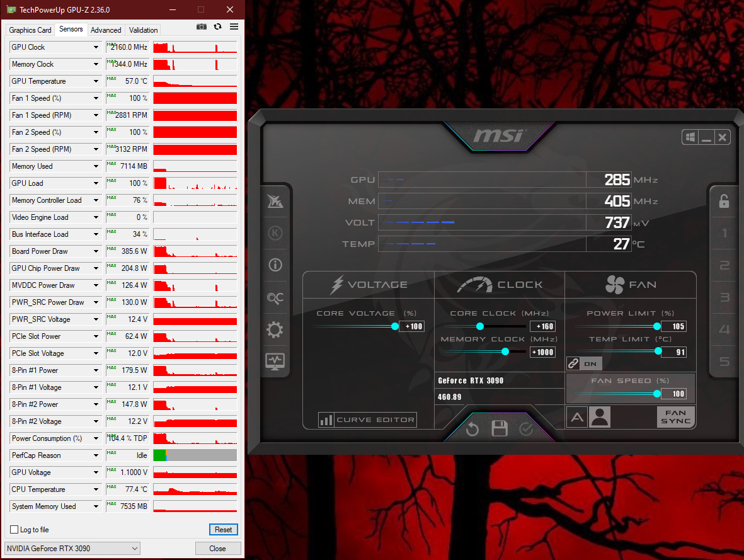This screenshot has height=560, width=744.
Task: Click the Power Limit 105 value field
Action: click(x=674, y=326)
